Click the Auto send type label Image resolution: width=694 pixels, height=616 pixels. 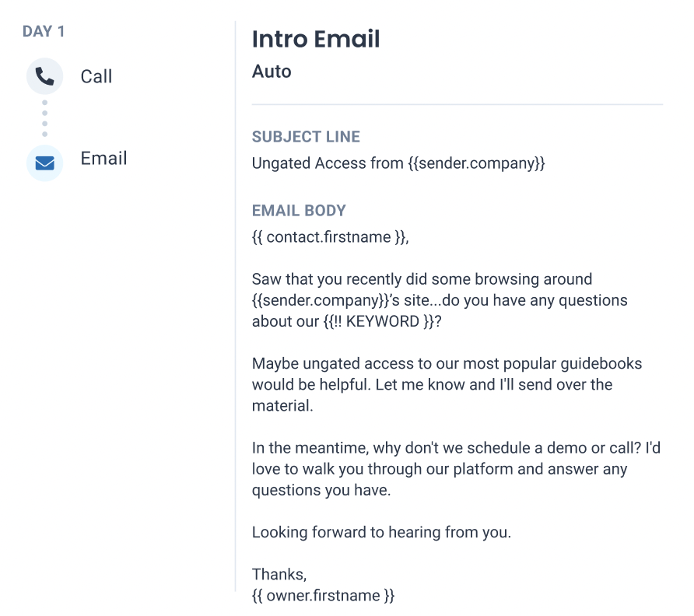[272, 72]
